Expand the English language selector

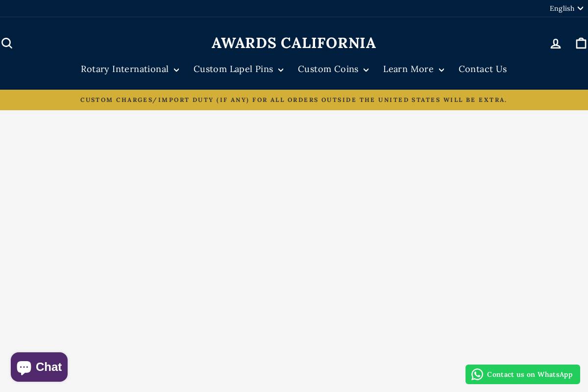566,8
